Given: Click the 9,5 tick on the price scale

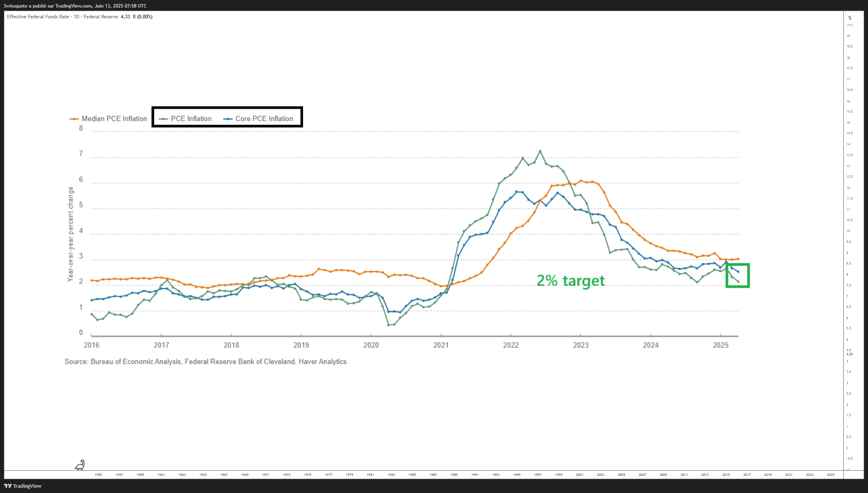Looking at the screenshot, I should pyautogui.click(x=849, y=242).
